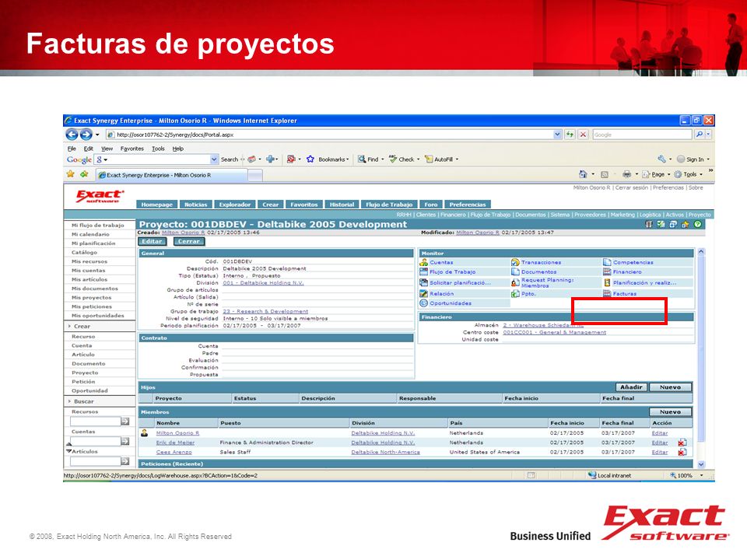Click the status bar zoom level 100%

(x=685, y=475)
